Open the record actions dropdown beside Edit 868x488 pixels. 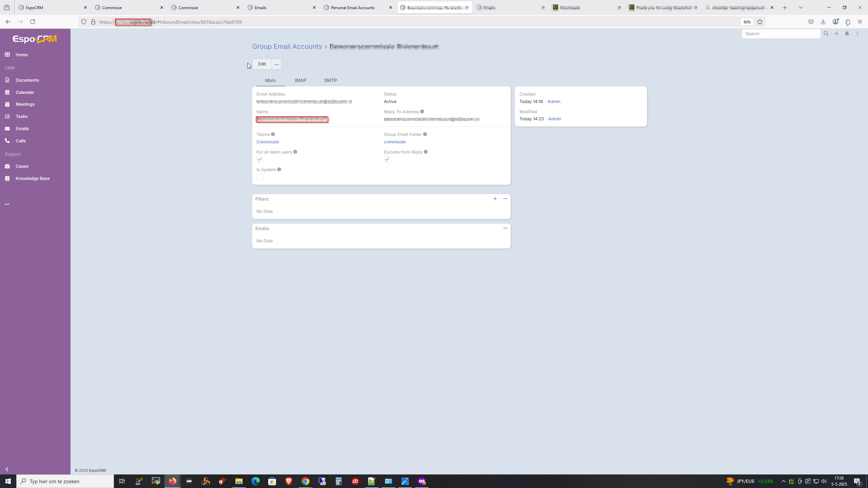tap(277, 64)
